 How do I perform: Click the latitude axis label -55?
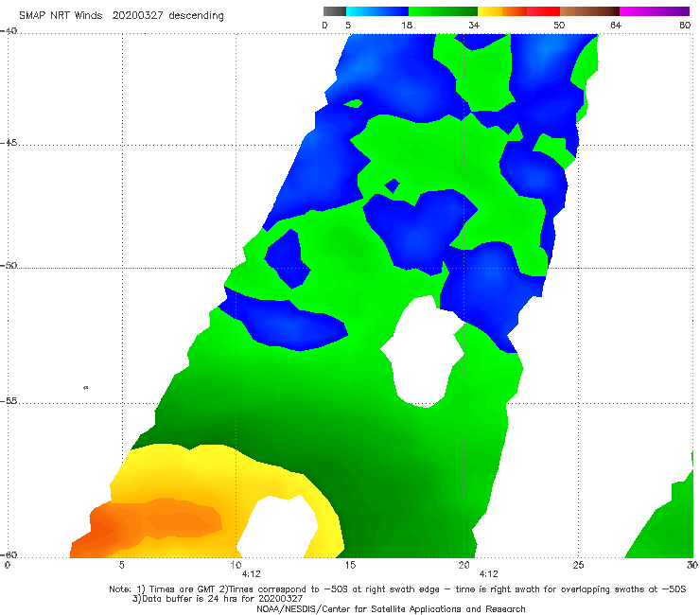9,401
